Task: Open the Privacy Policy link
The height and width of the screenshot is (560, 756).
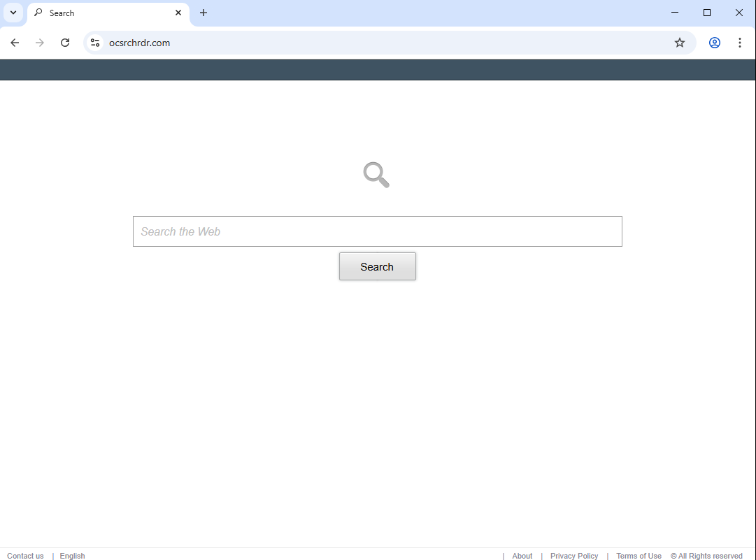Action: 574,556
